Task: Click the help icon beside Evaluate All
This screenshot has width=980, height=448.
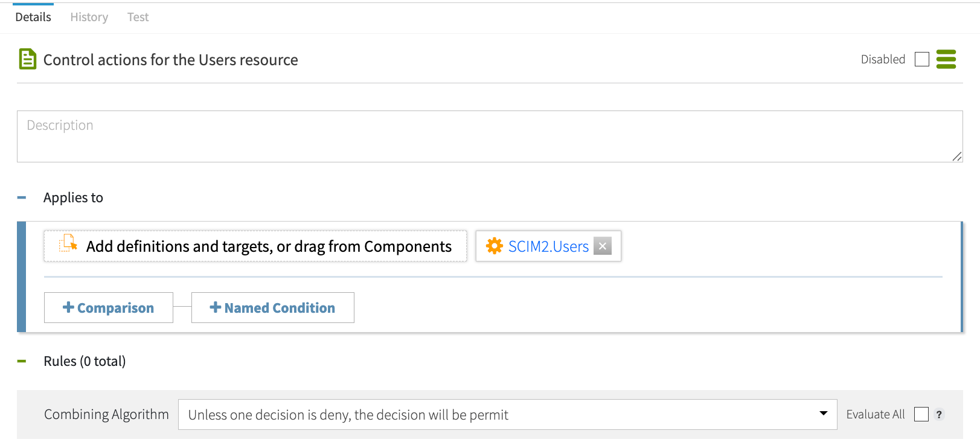Action: 940,415
